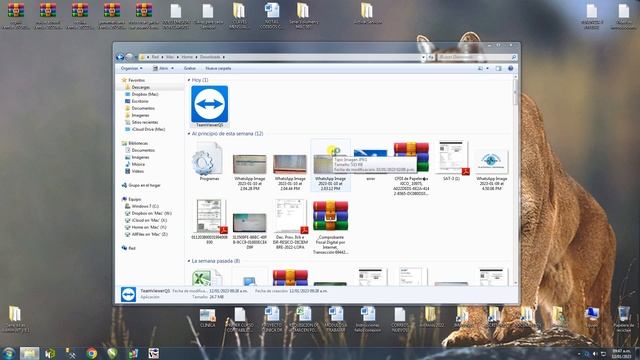Image resolution: width=640 pixels, height=360 pixels.
Task: Select the Comprobante Fiscal Digital RAR archive
Action: (330, 227)
